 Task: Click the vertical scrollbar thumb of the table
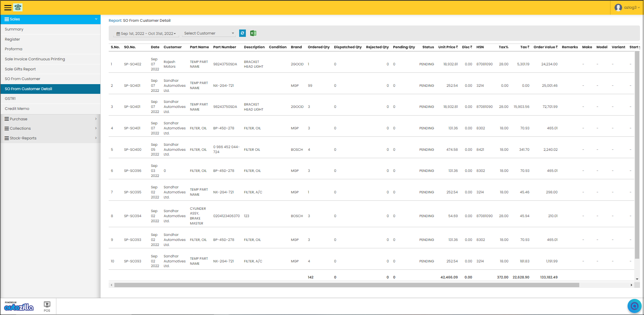pyautogui.click(x=637, y=155)
